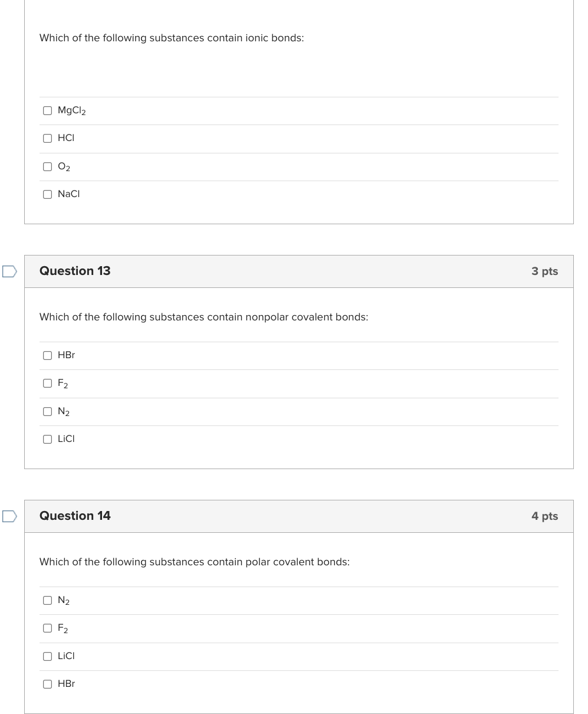
Task: Select the O2 checkbox
Action: pyautogui.click(x=47, y=166)
